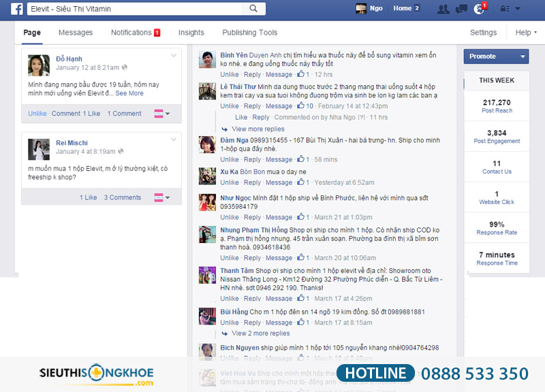Click the Facebook logo icon

tap(16, 9)
